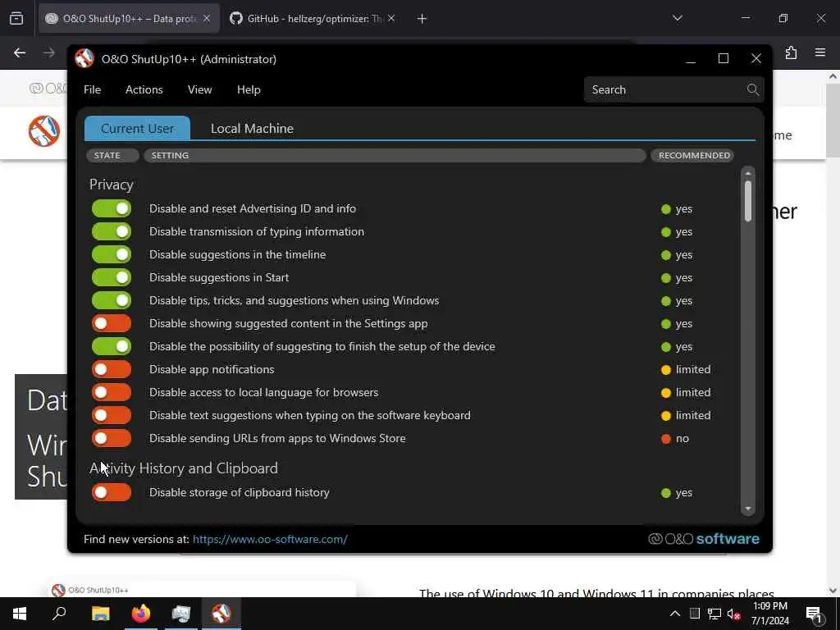Open the third taskbar app icon
840x630 pixels.
tap(181, 614)
